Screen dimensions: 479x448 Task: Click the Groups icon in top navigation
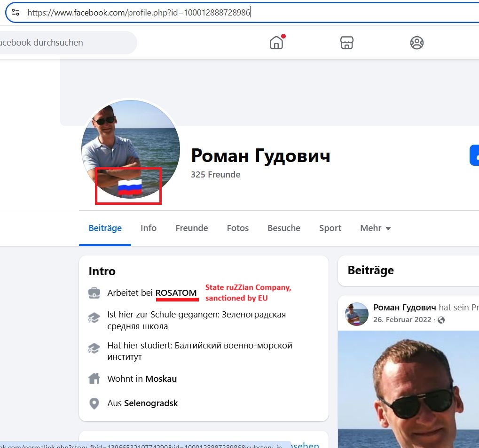(x=416, y=43)
